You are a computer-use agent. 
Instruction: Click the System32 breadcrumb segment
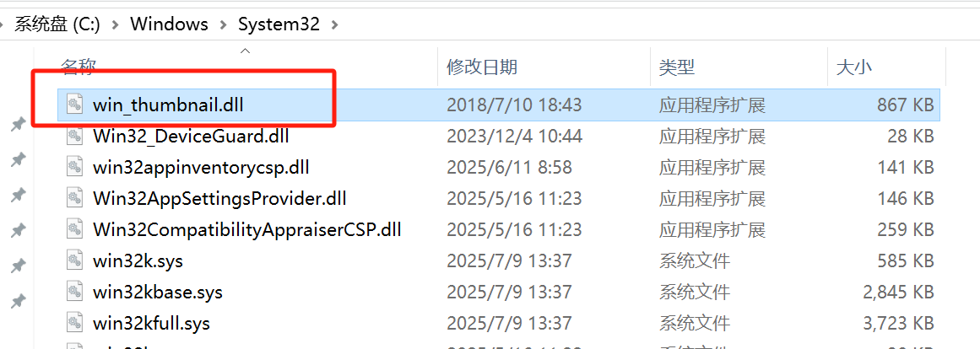click(x=279, y=24)
